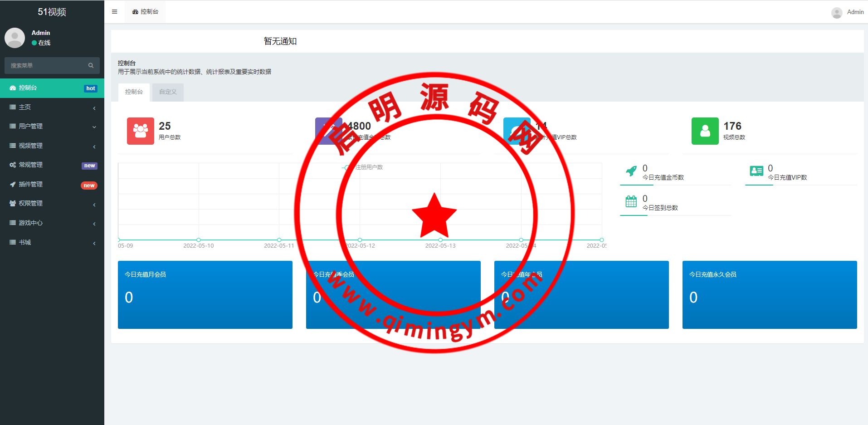Click the red user total icon
The width and height of the screenshot is (868, 425).
140,131
